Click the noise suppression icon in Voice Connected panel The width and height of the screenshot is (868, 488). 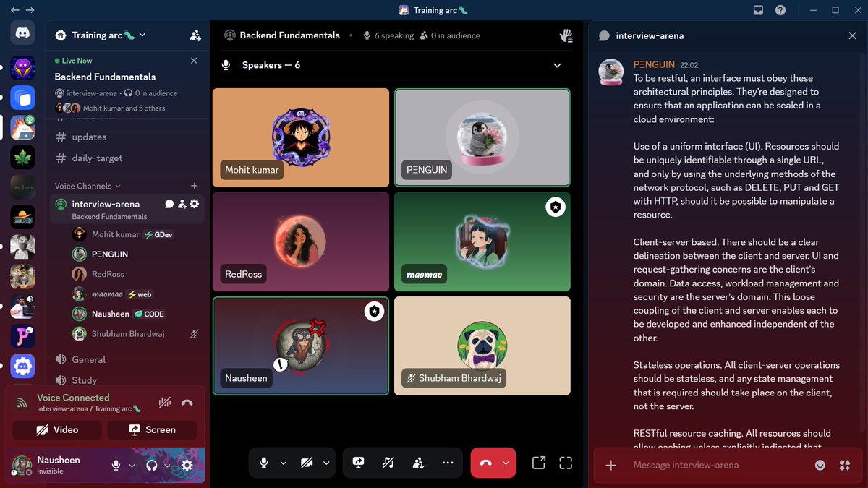pos(165,403)
